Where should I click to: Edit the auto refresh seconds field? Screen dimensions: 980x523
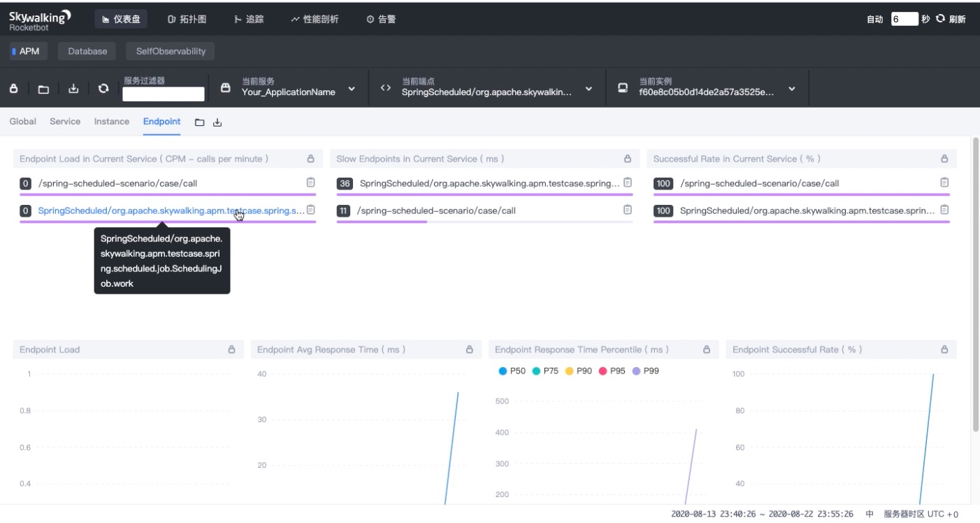click(x=905, y=19)
